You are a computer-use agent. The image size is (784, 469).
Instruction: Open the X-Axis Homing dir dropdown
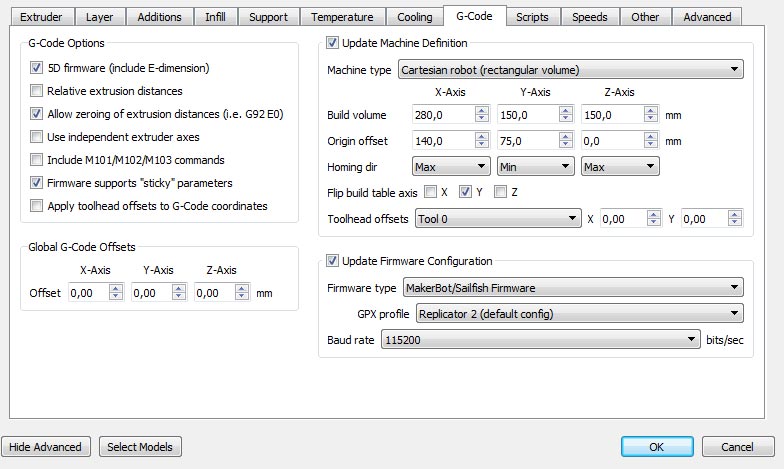pos(450,166)
